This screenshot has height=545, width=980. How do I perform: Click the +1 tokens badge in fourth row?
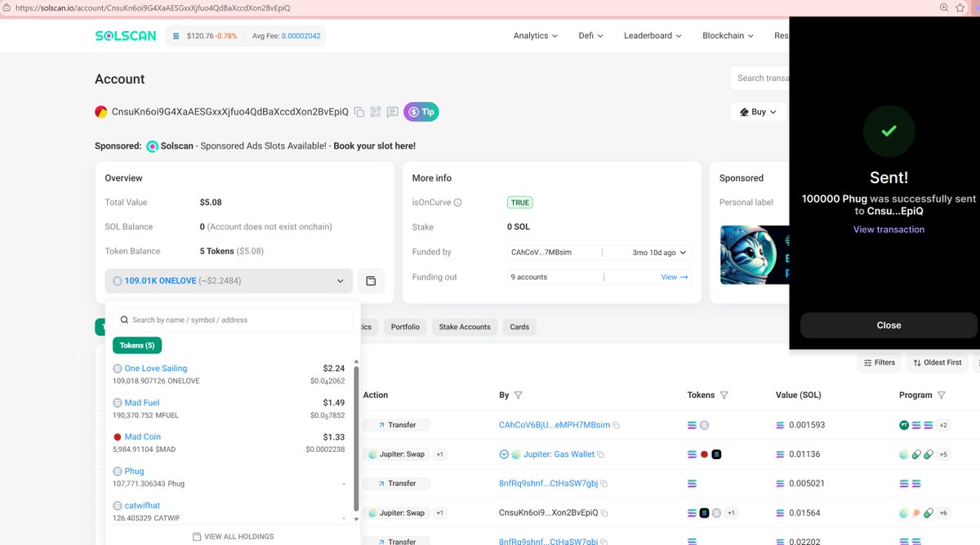[x=732, y=513]
